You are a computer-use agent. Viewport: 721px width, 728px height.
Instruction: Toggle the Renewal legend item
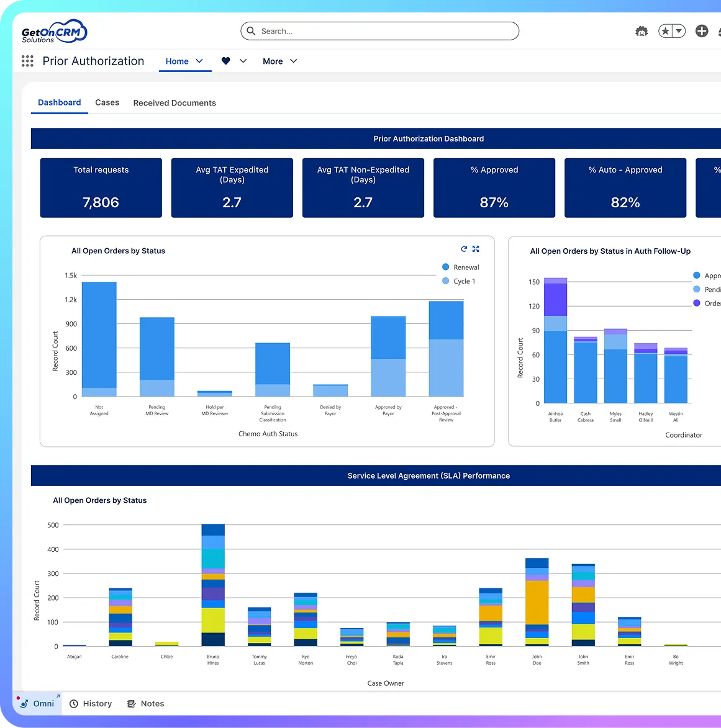[461, 267]
